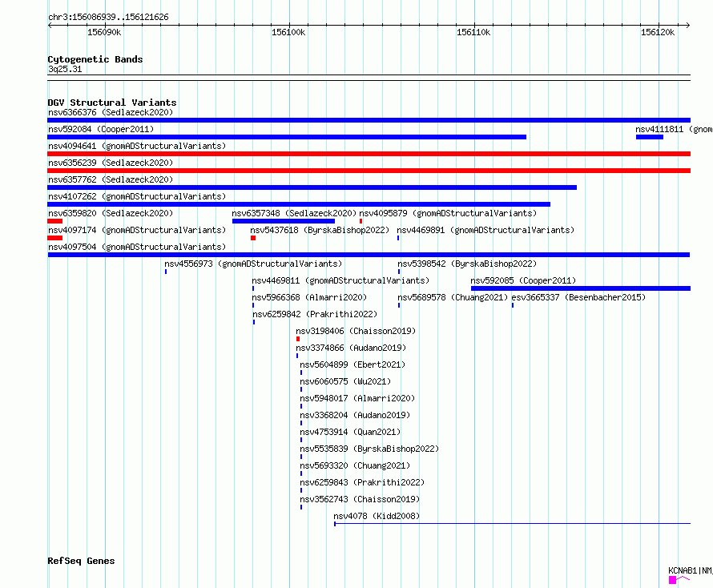Open the nsv6060575 (Wu2021) label
The image size is (713, 588).
point(345,381)
